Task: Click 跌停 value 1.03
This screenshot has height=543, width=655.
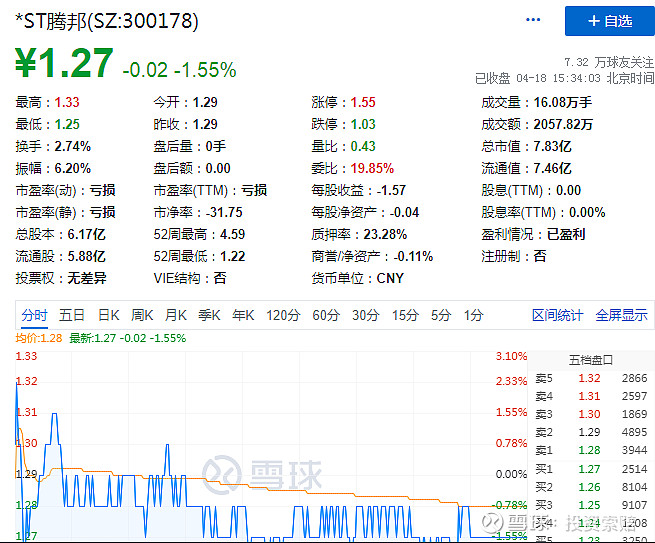Action: (x=363, y=124)
